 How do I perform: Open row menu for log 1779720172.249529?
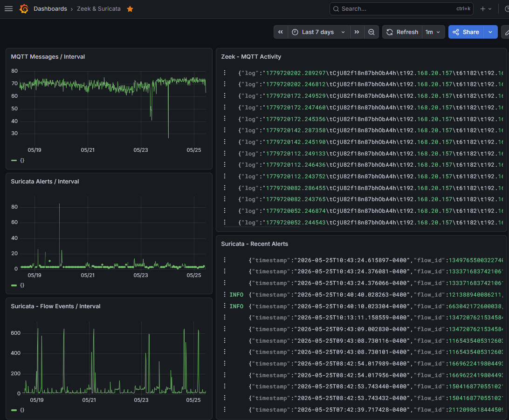(x=225, y=95)
